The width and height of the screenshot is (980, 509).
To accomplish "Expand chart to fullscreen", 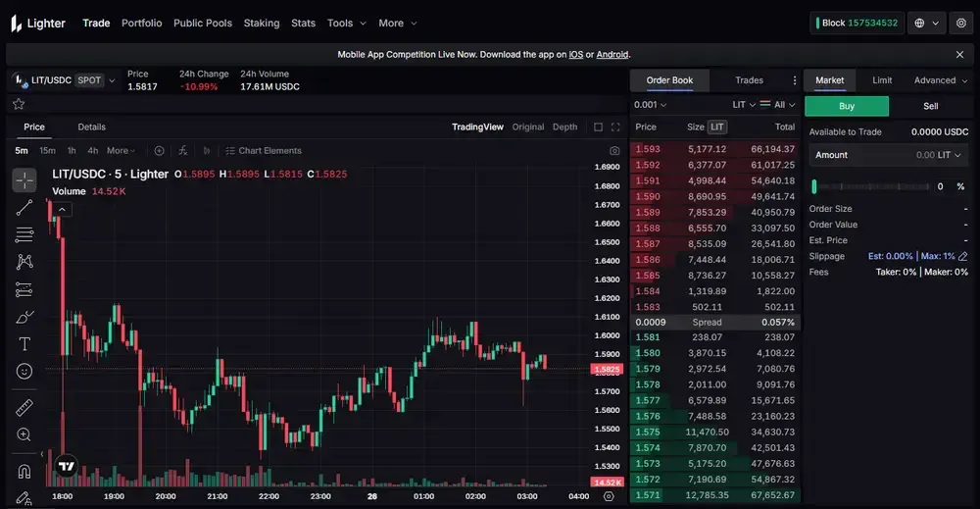I will pos(615,127).
